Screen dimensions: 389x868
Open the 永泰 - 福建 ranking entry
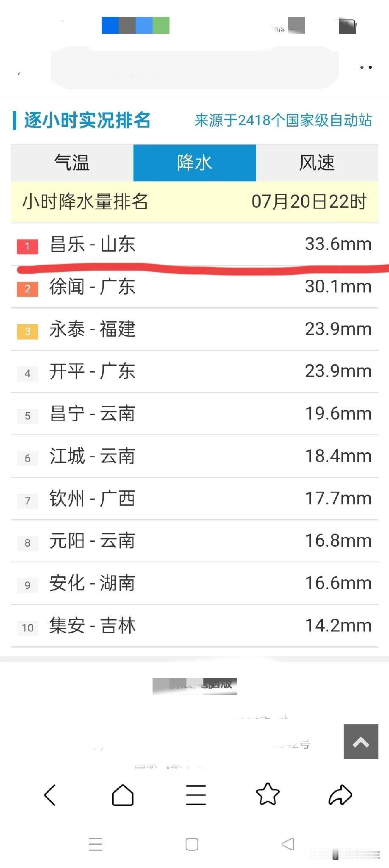pyautogui.click(x=194, y=329)
